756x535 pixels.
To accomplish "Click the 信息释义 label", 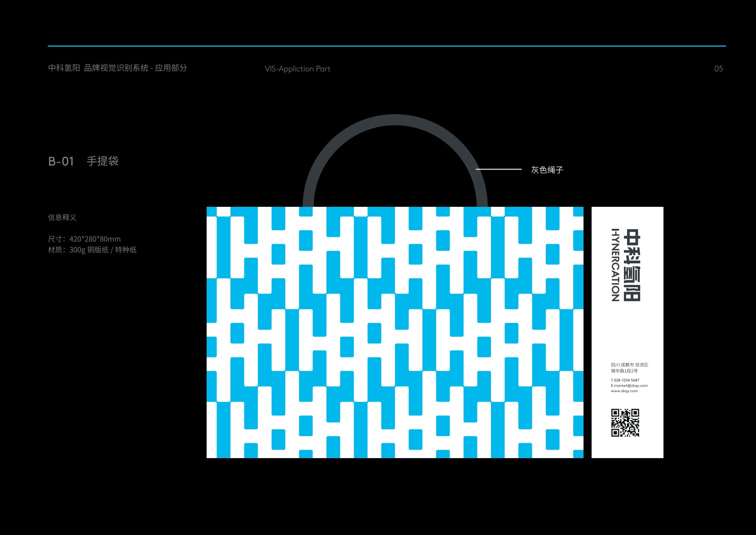I will point(62,218).
